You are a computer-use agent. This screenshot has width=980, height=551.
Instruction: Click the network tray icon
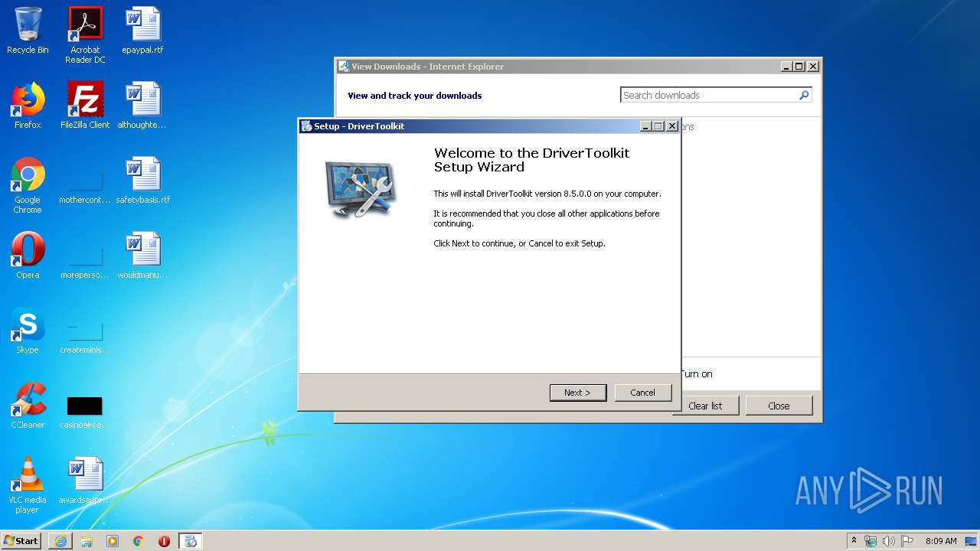point(871,541)
